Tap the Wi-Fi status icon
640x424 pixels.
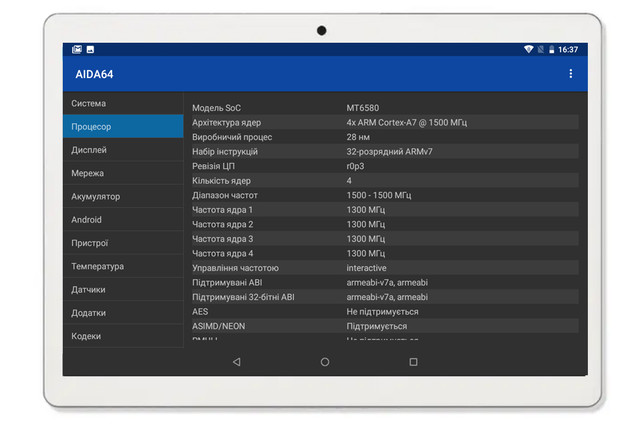coord(528,49)
